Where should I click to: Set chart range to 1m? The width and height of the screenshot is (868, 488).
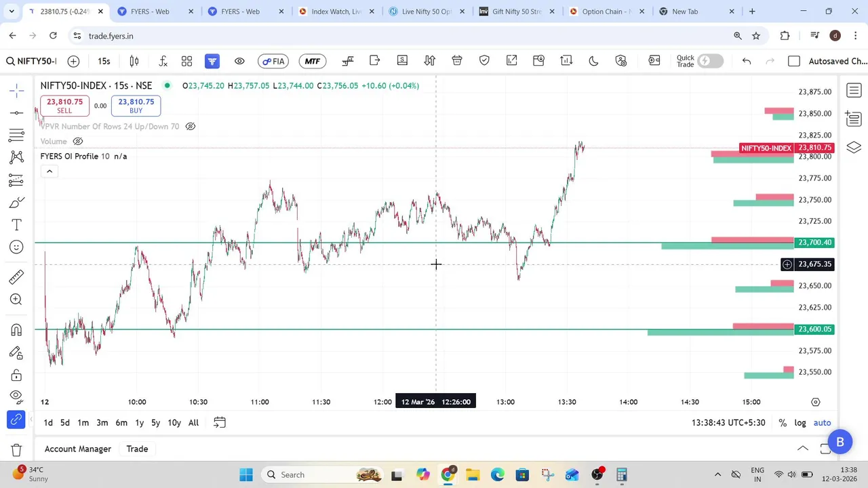83,423
